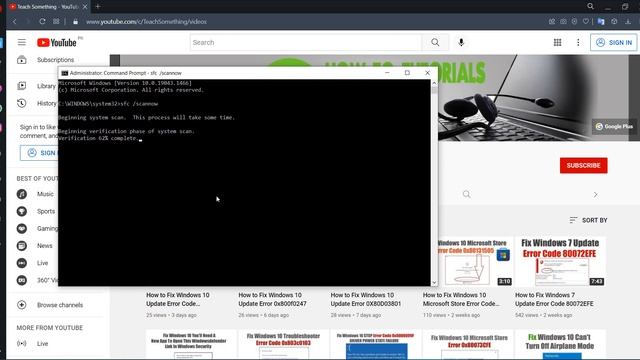Reload the YouTube page

point(42,22)
